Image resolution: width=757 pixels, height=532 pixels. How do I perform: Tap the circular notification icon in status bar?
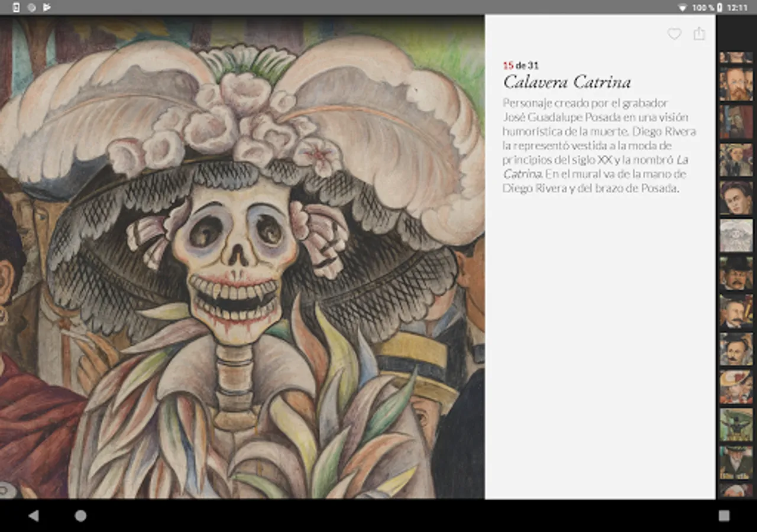(31, 8)
